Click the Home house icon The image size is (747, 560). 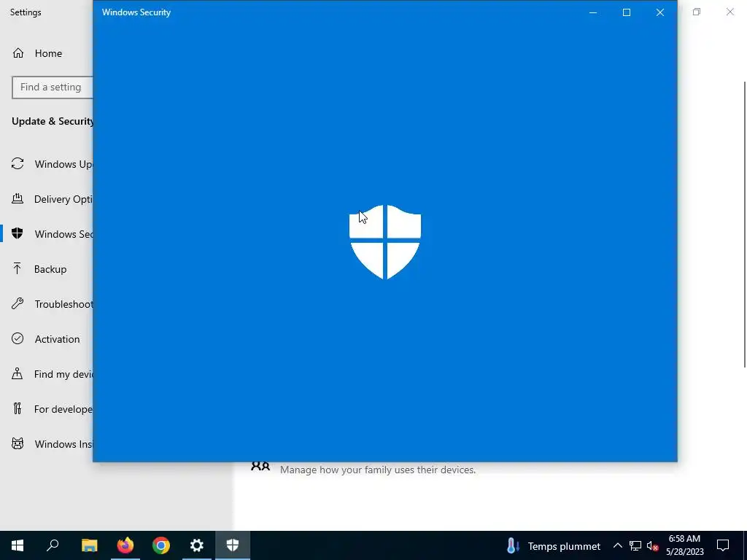18,52
